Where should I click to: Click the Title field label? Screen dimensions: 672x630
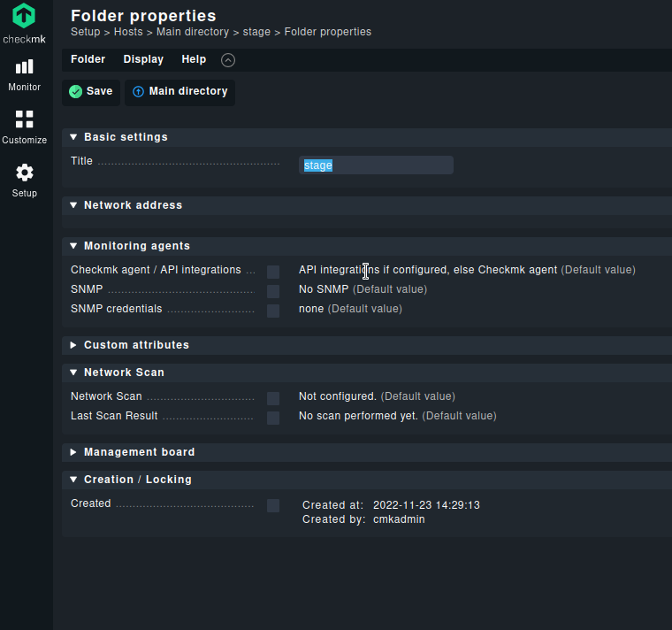click(x=81, y=161)
